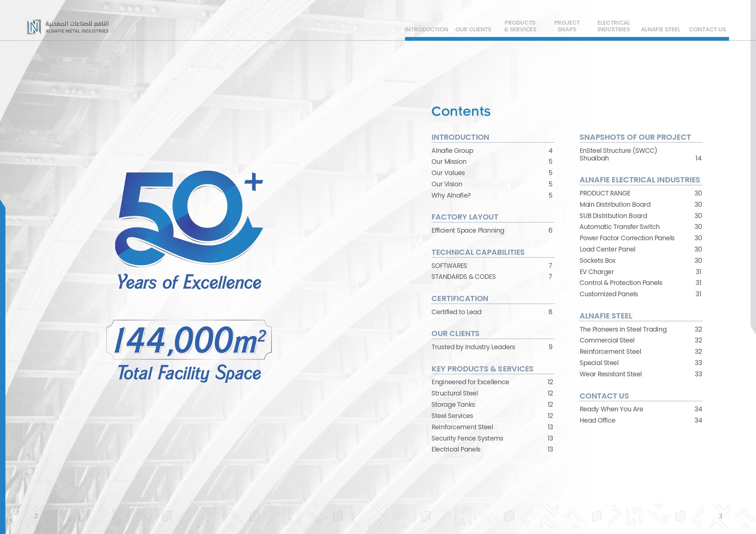
Task: Open the Introduction navigation tab
Action: point(426,29)
